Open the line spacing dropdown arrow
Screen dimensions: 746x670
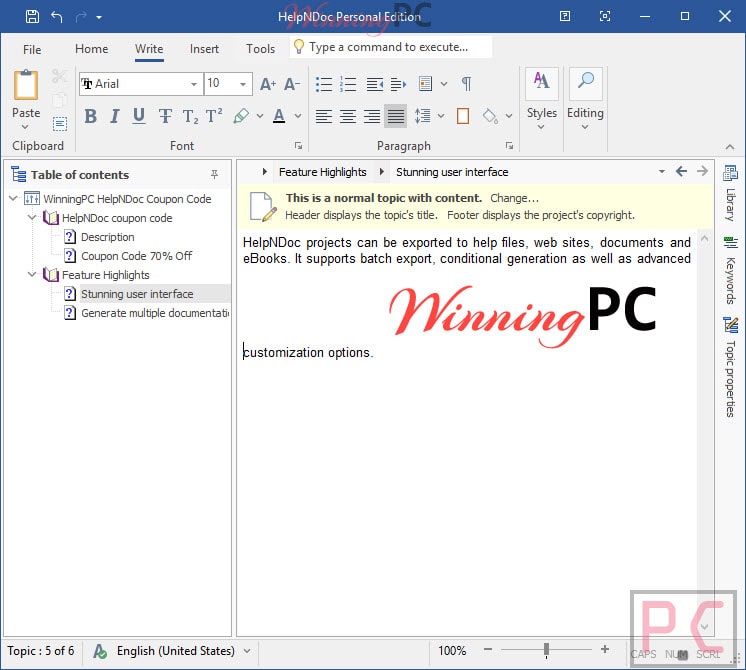click(x=441, y=116)
